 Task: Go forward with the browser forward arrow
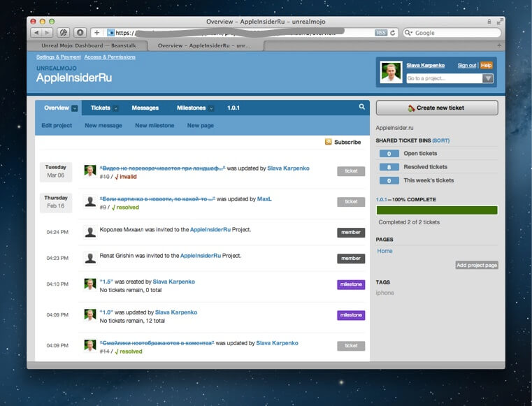tap(47, 33)
